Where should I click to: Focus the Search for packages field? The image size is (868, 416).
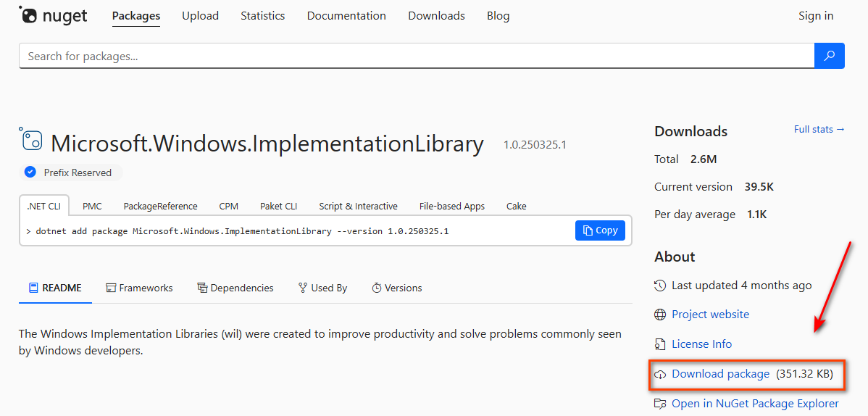click(x=417, y=55)
